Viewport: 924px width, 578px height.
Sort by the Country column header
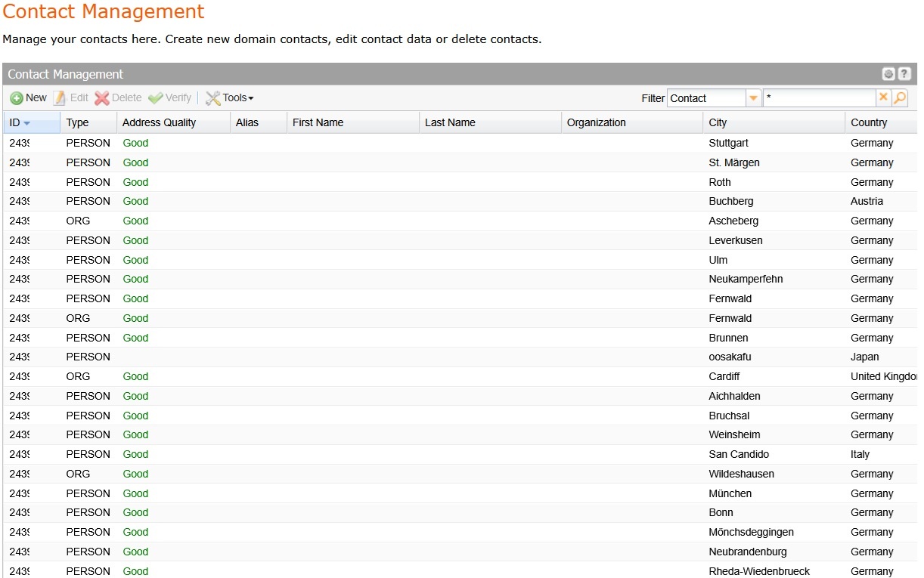[x=881, y=122]
